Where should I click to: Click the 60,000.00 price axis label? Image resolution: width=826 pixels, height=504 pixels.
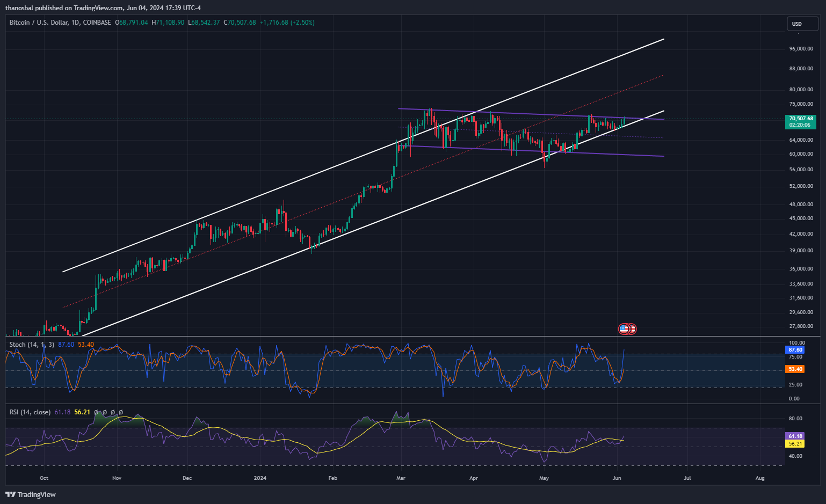(801, 154)
